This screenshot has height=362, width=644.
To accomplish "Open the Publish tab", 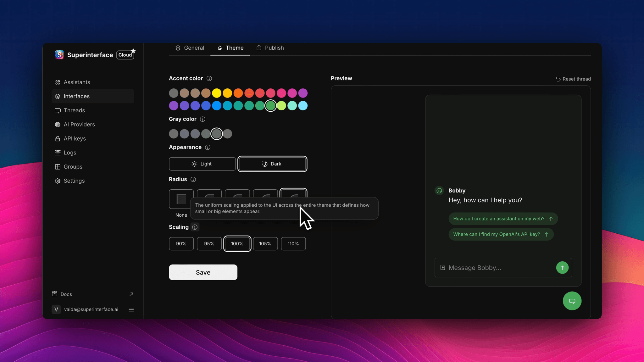I will click(270, 48).
